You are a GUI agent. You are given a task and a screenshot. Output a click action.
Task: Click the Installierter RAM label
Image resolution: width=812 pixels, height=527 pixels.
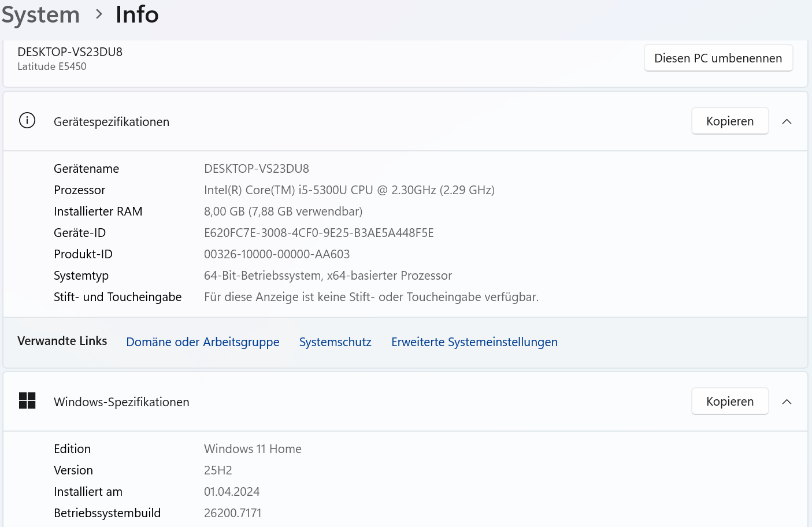point(98,211)
